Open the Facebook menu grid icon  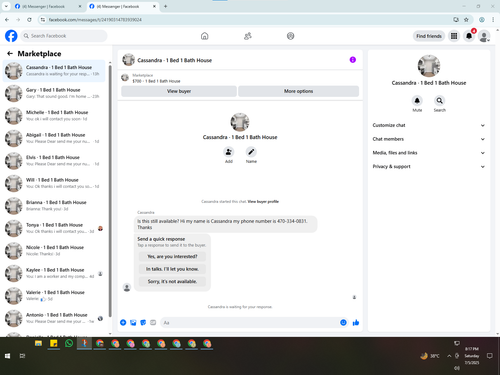[454, 36]
